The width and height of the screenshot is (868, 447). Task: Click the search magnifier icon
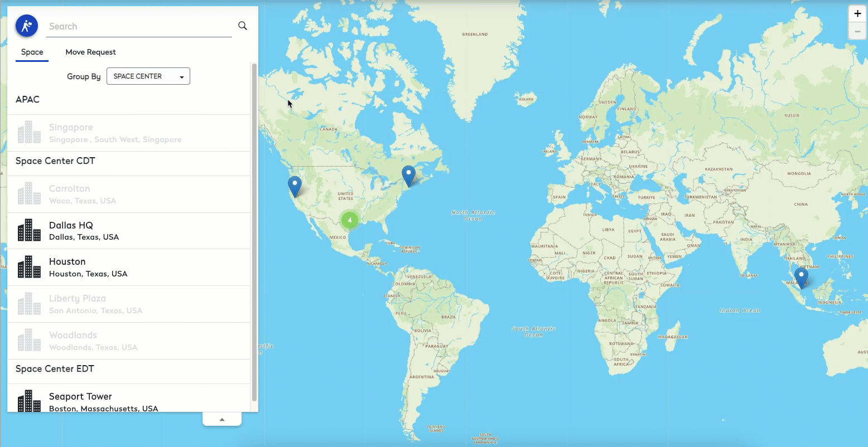click(243, 26)
